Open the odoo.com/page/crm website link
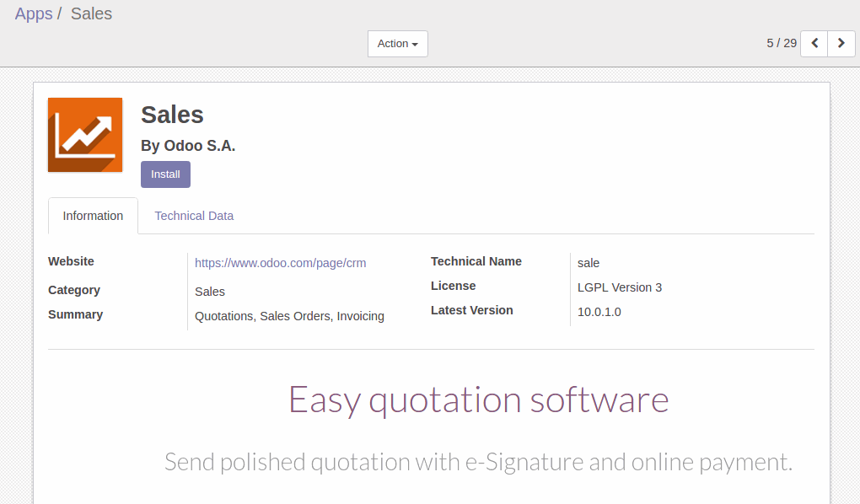This screenshot has width=860, height=504. pyautogui.click(x=280, y=263)
